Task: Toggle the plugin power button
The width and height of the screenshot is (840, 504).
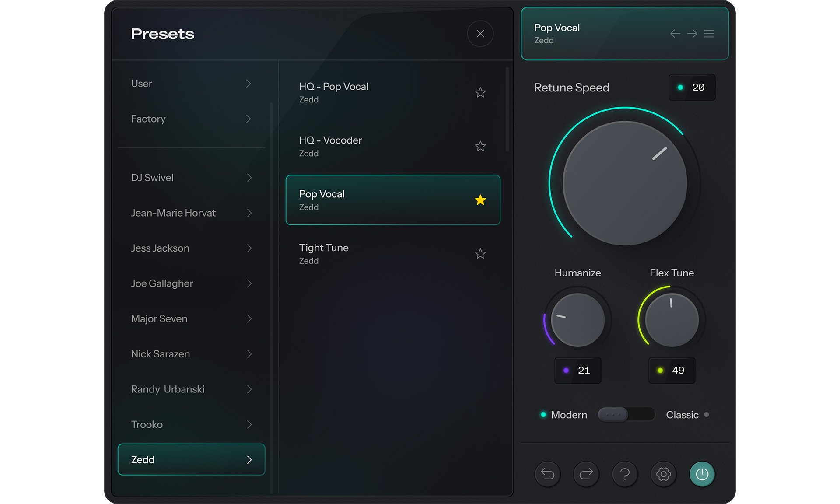Action: point(702,474)
